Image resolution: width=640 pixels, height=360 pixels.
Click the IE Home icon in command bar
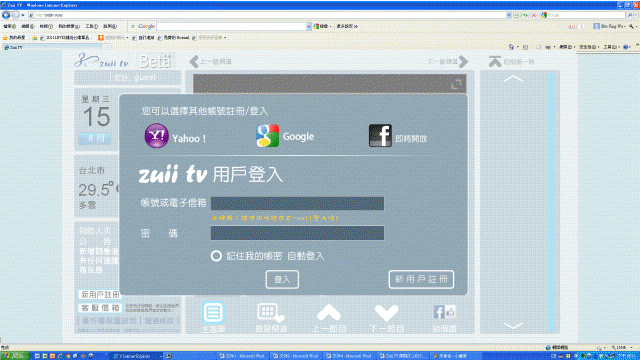click(x=511, y=47)
